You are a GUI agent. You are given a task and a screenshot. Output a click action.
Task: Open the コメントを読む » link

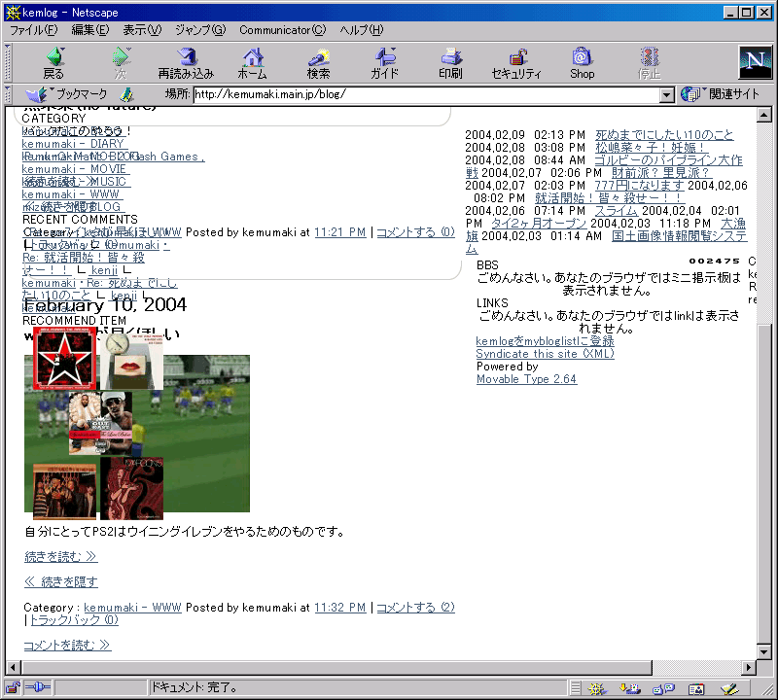coord(67,645)
